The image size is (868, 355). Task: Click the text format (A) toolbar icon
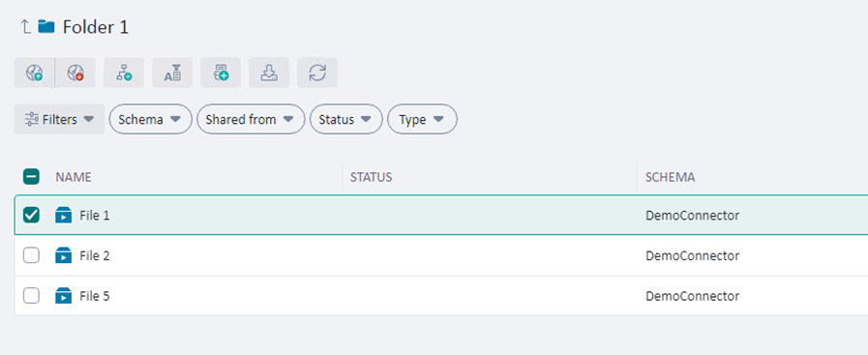(172, 73)
